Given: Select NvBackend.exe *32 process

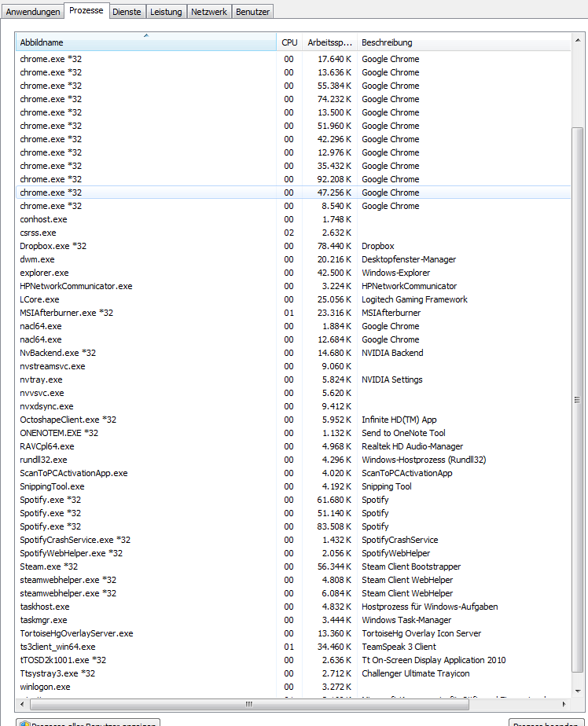Looking at the screenshot, I should pos(293,353).
